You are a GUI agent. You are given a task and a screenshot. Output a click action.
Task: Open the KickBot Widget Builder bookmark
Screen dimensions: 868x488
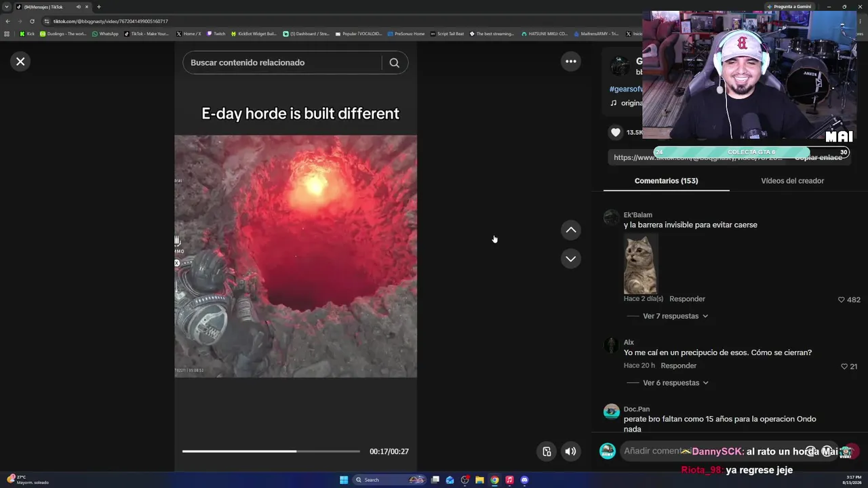click(x=254, y=34)
